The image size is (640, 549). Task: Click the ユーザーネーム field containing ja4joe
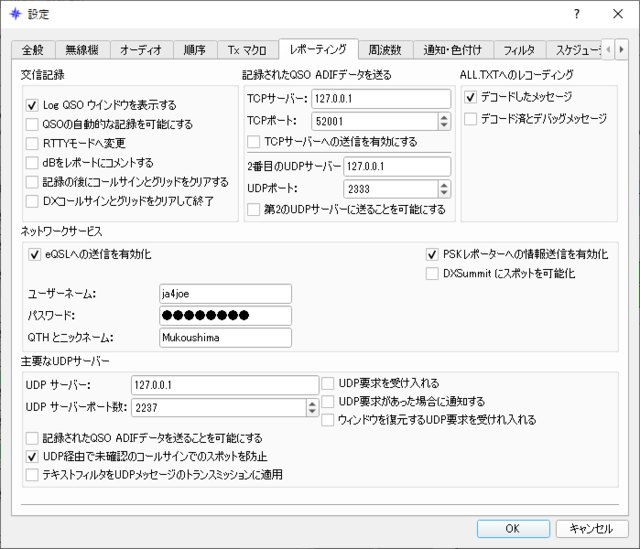pos(225,294)
